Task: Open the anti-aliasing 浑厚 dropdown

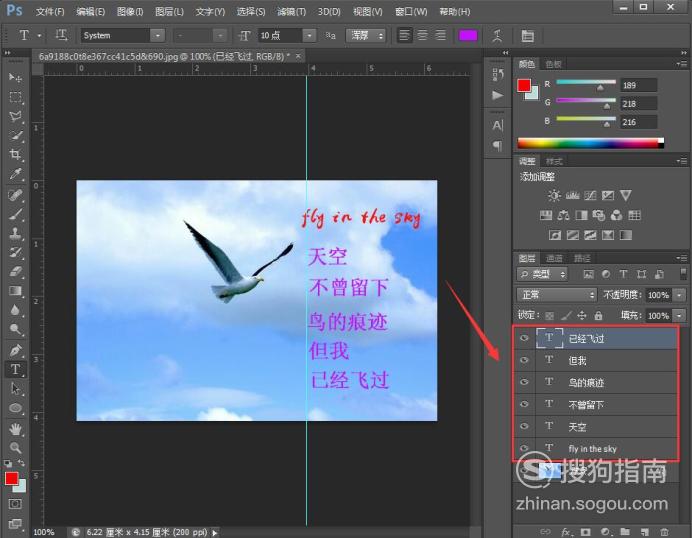Action: pos(366,35)
